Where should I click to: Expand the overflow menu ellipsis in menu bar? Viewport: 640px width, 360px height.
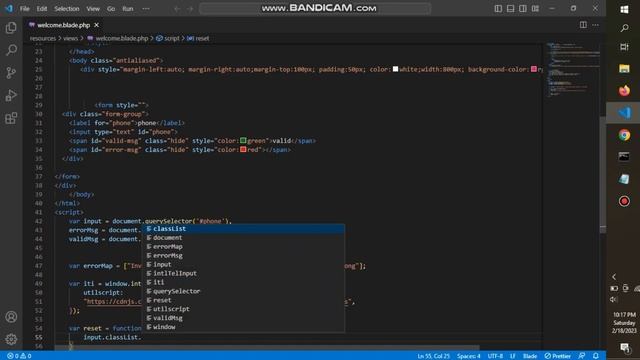coord(146,9)
